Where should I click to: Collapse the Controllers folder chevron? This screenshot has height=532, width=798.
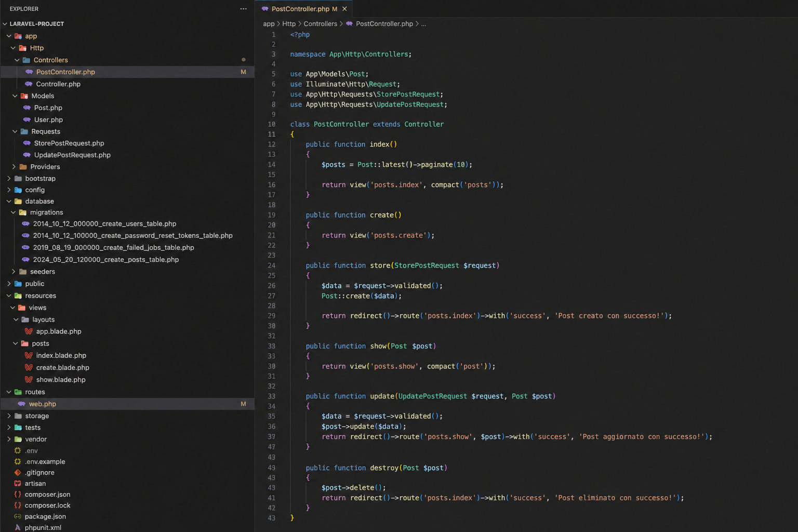[17, 60]
